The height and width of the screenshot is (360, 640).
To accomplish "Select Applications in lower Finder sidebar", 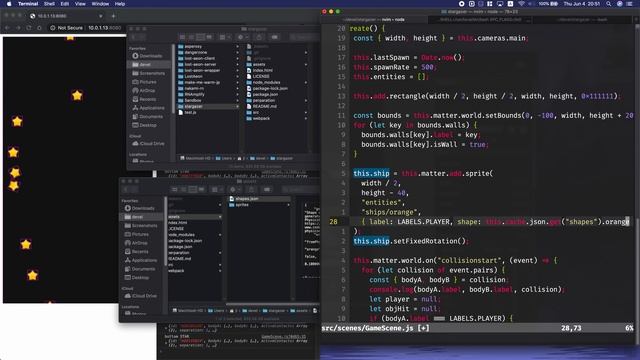I will coord(140,260).
